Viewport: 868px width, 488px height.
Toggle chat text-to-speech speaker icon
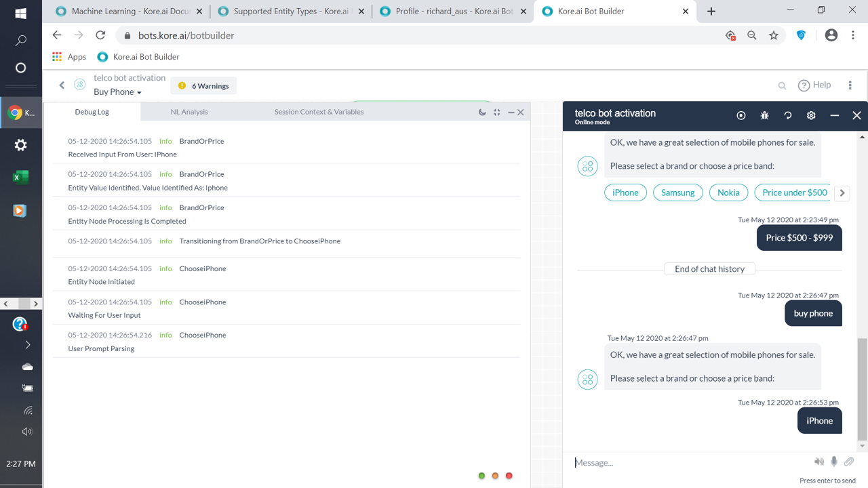pos(819,462)
